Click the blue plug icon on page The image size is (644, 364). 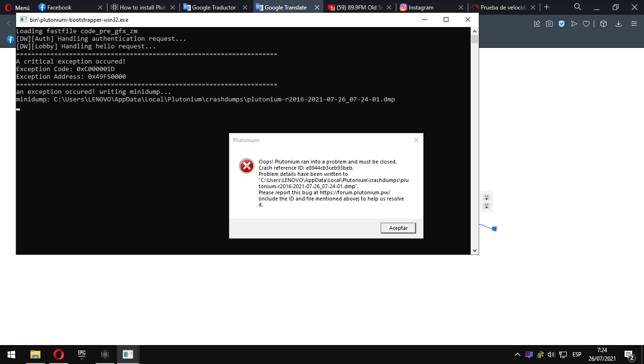[494, 229]
